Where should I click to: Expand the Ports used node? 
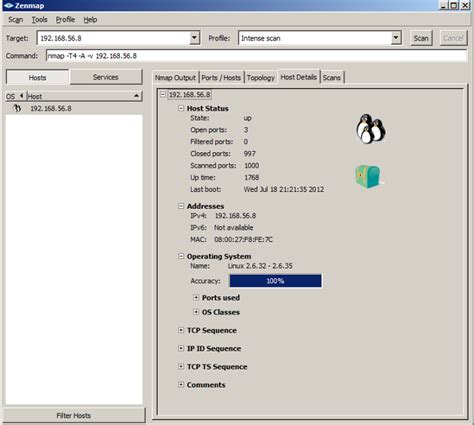click(x=196, y=297)
